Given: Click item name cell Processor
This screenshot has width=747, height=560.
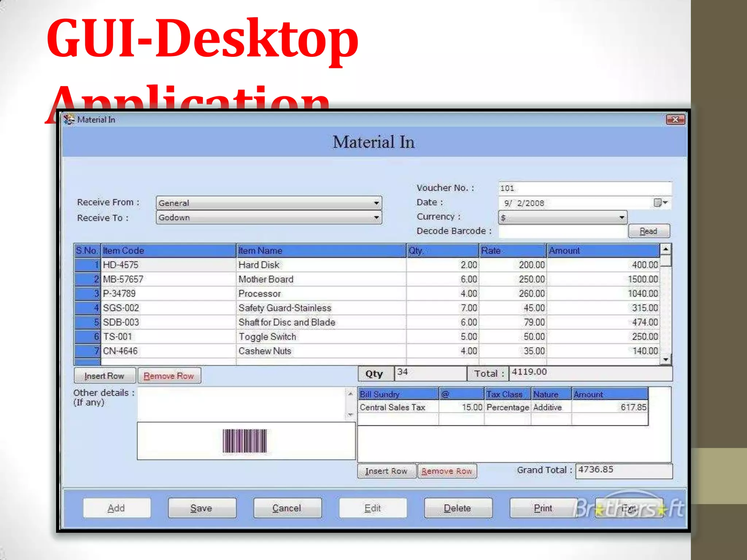Looking at the screenshot, I should click(321, 293).
